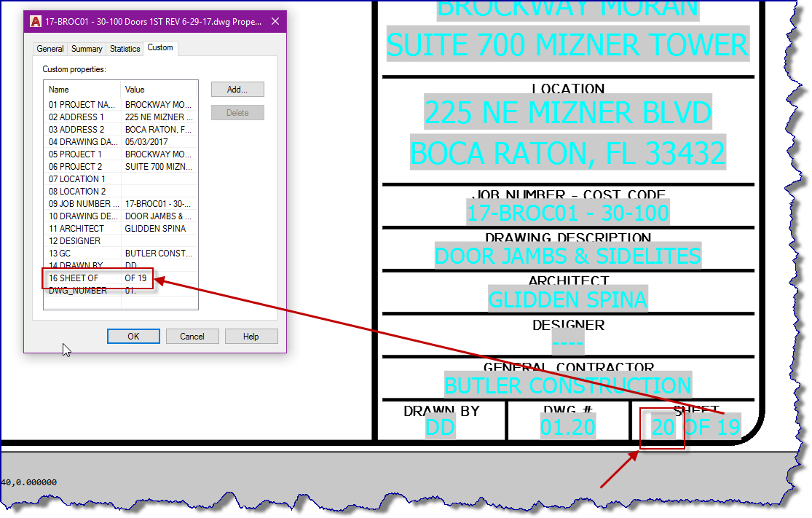
Task: Open the General tab
Action: (50, 49)
